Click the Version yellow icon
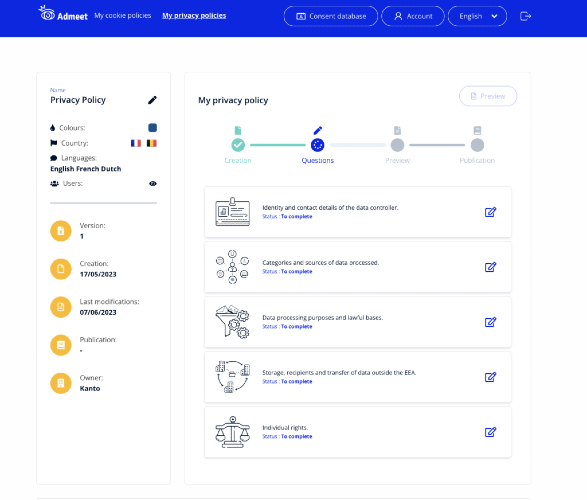Screen dimensions: 587x500 [61, 231]
